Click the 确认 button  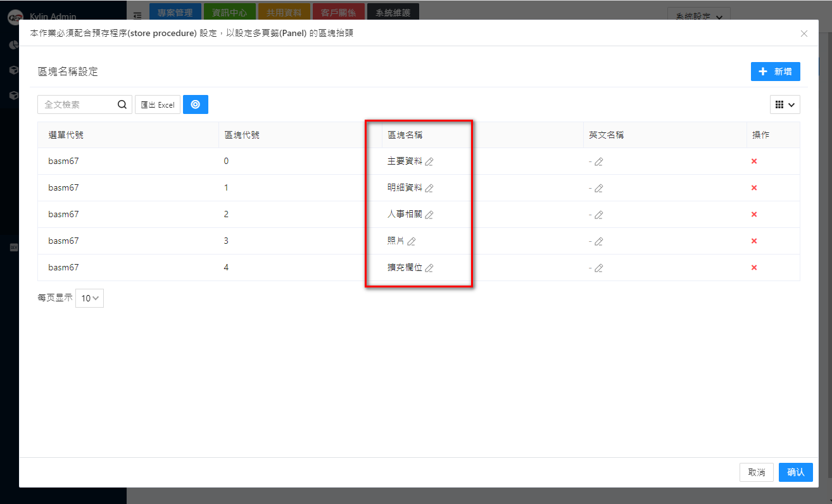[795, 472]
